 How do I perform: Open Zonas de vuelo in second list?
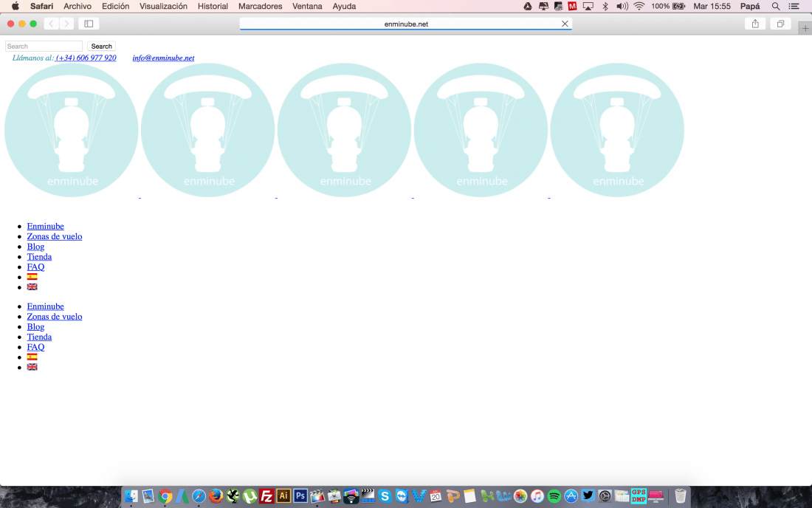tap(55, 317)
